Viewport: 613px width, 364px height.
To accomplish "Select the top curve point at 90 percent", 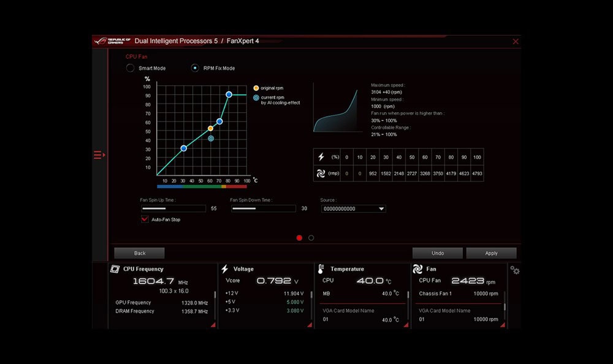I will [x=229, y=94].
